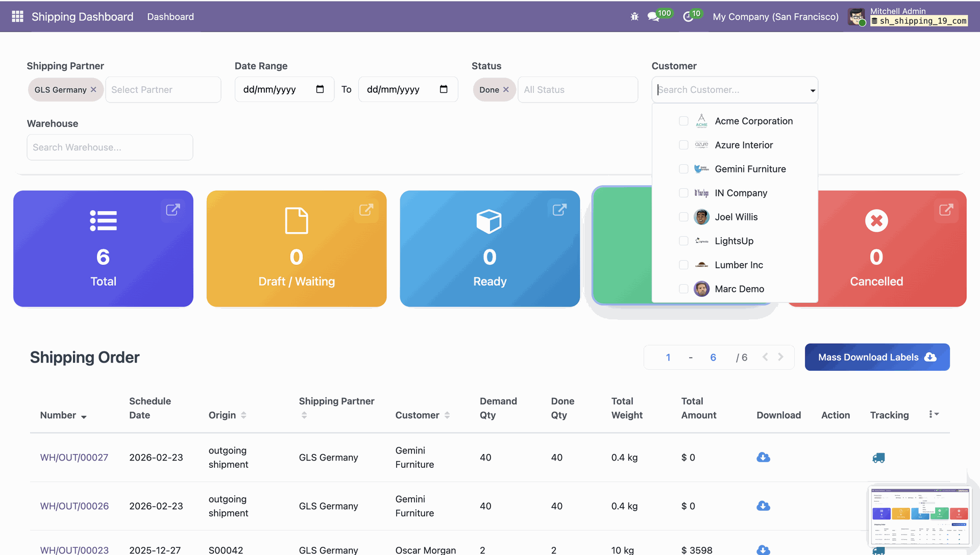Open the apps grid menu icon
Viewport: 980px width, 555px height.
click(17, 17)
